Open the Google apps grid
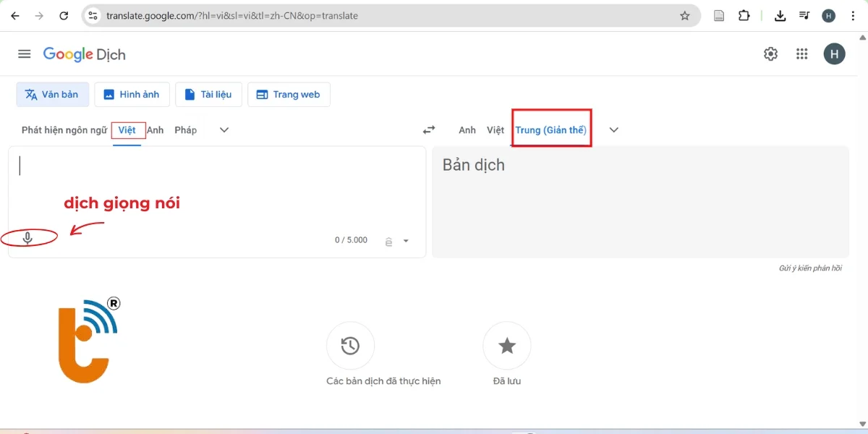Screen dimensions: 868x434 [801, 54]
